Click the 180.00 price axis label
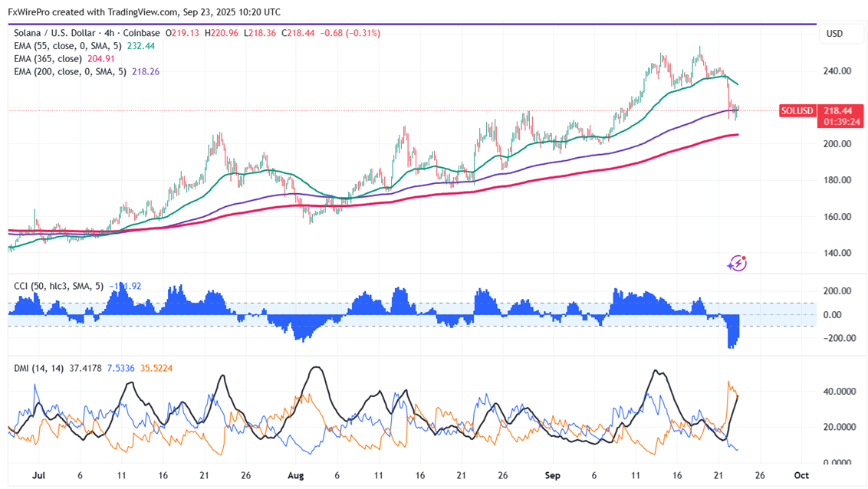 pyautogui.click(x=837, y=180)
